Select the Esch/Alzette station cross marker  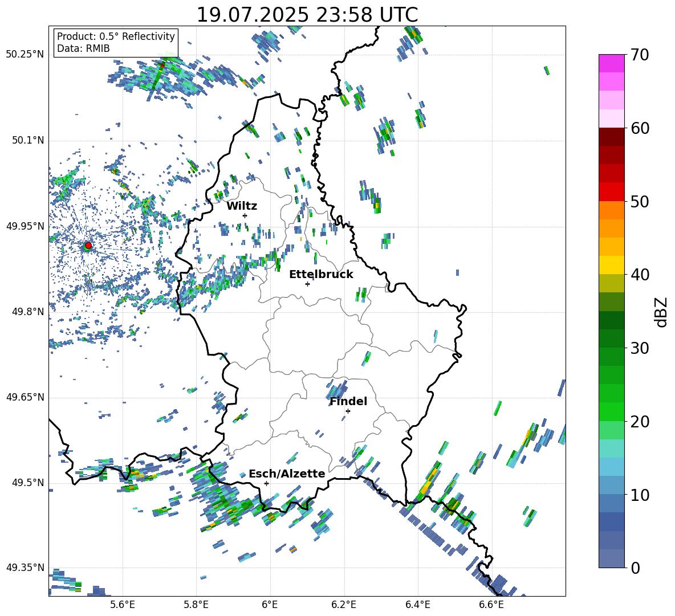tap(266, 483)
